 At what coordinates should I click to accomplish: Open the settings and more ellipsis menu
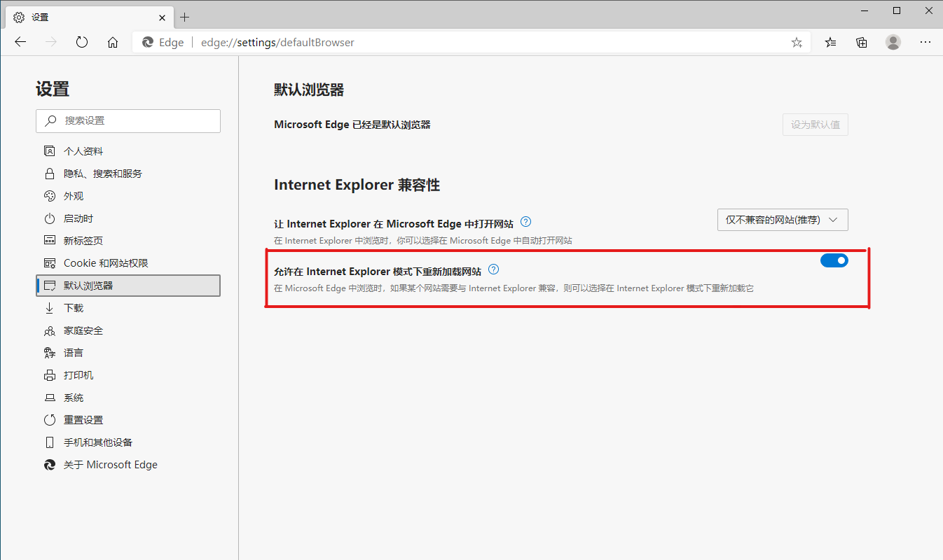pos(925,42)
